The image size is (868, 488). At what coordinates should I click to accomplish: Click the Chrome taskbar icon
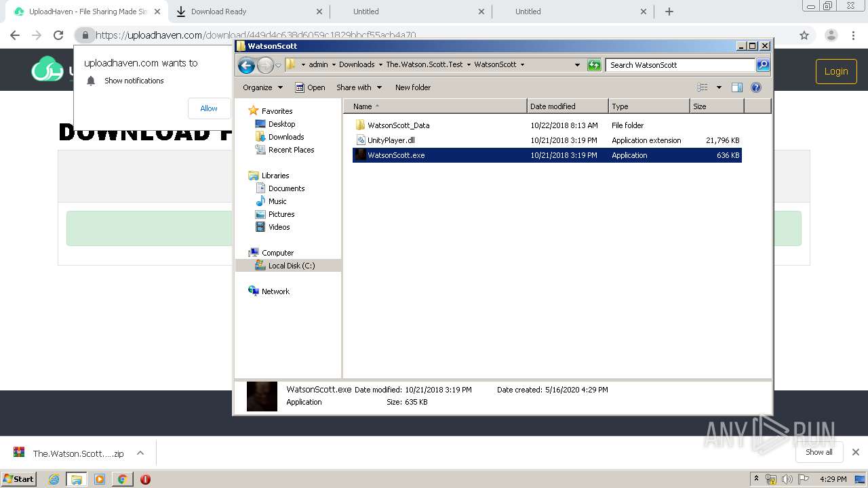(123, 479)
